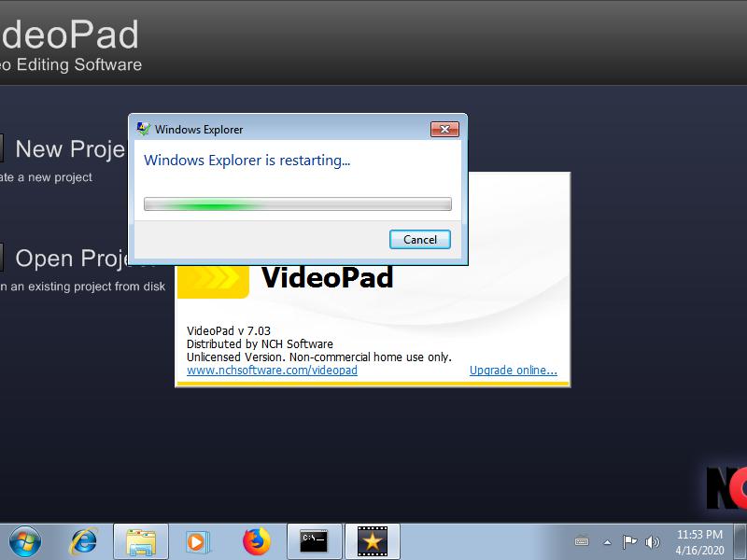747x560 pixels.
Task: Open the Windows Start menu
Action: point(25,541)
